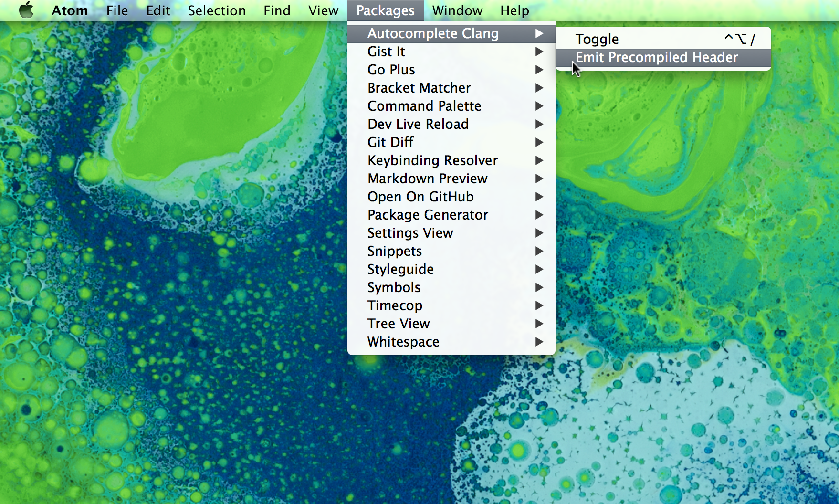Open the Window menu
Image resolution: width=839 pixels, height=504 pixels.
pos(457,10)
